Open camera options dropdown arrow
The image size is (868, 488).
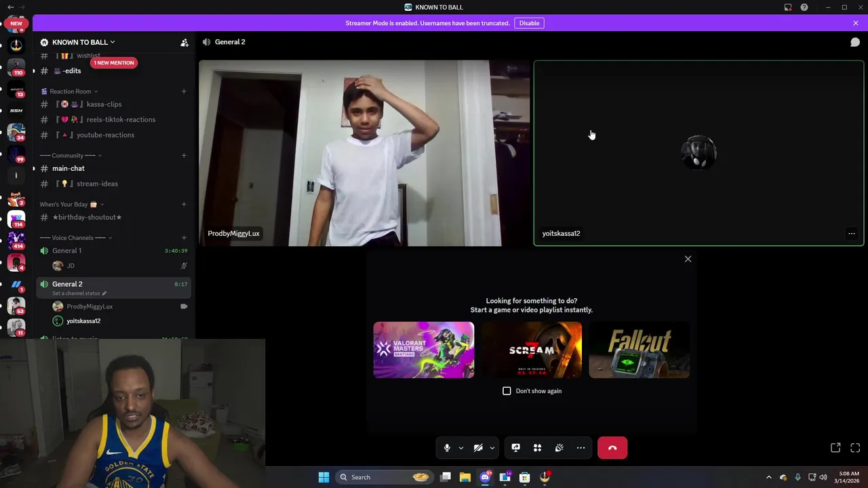[x=492, y=448]
